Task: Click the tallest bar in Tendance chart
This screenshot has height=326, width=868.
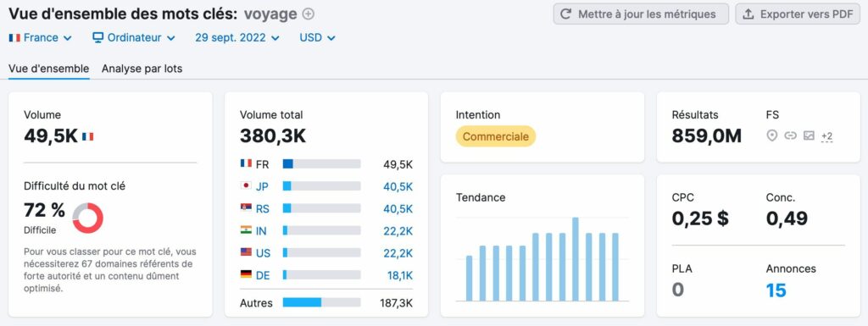Action: 576,259
